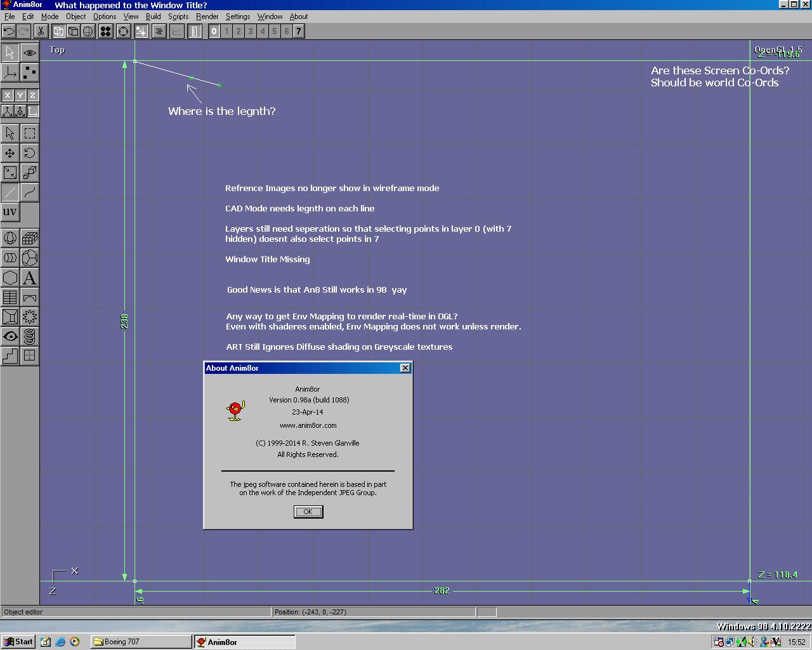
Task: Select the curved spline path tool
Action: (29, 192)
